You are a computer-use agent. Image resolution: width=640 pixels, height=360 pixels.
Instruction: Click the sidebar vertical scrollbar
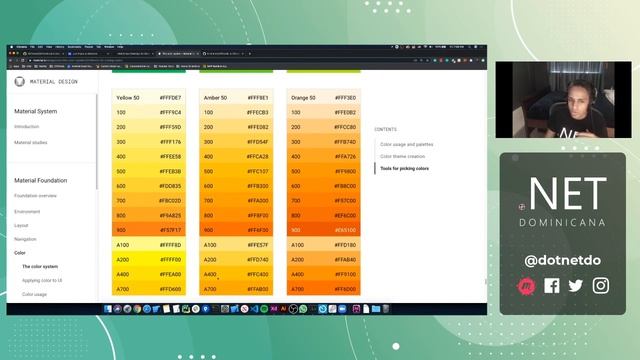97,142
